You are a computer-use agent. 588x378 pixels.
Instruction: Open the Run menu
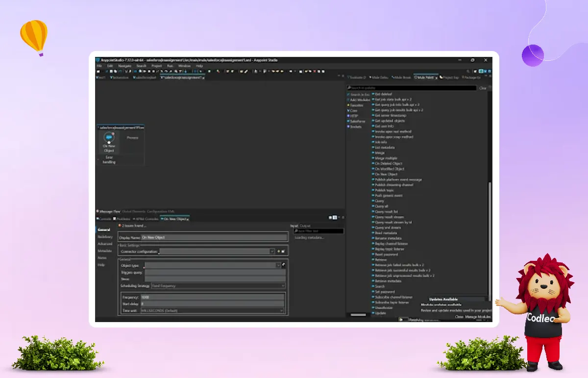click(x=170, y=66)
